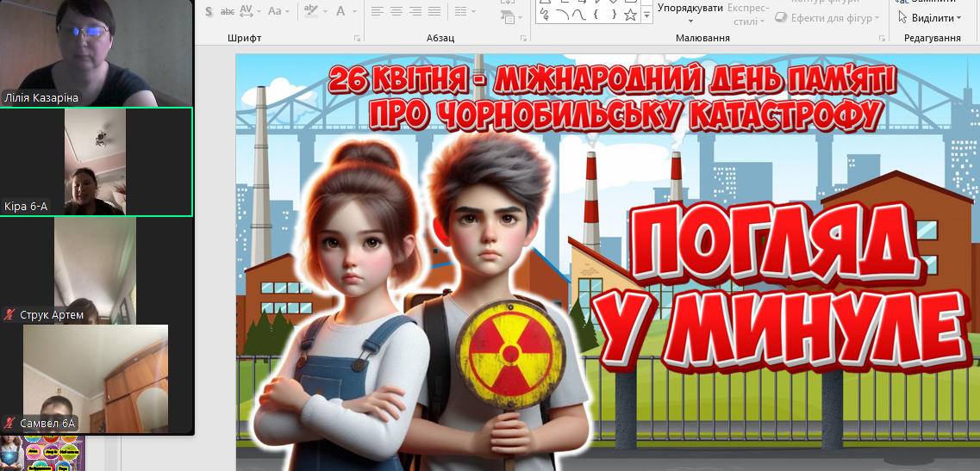Toggle strikethrough text formatting
Image resolution: width=980 pixels, height=471 pixels.
tap(228, 11)
